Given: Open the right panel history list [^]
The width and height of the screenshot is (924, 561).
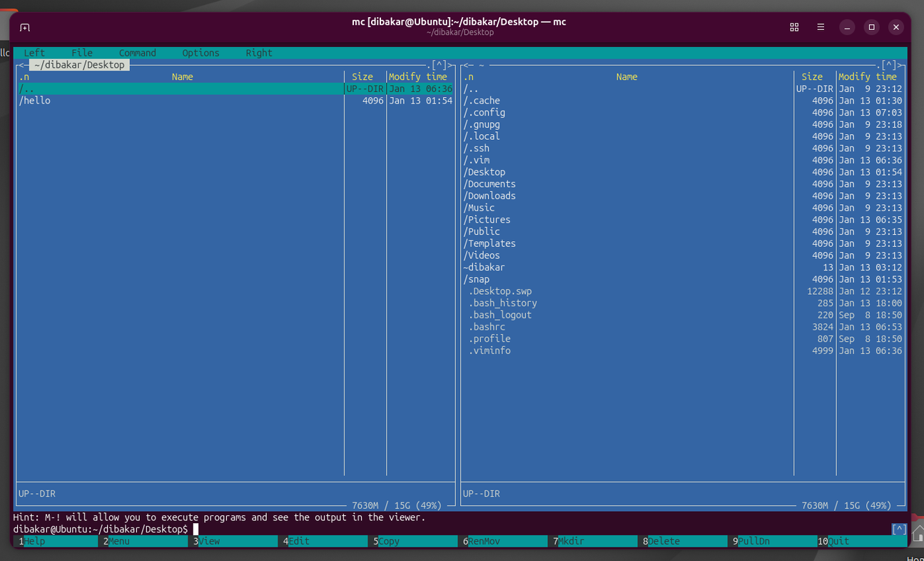Looking at the screenshot, I should (889, 65).
